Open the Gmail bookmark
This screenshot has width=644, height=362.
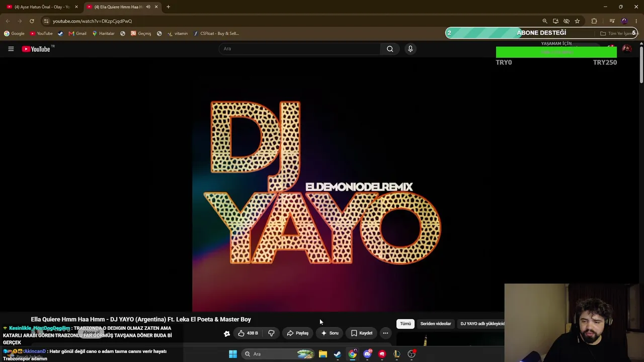77,34
